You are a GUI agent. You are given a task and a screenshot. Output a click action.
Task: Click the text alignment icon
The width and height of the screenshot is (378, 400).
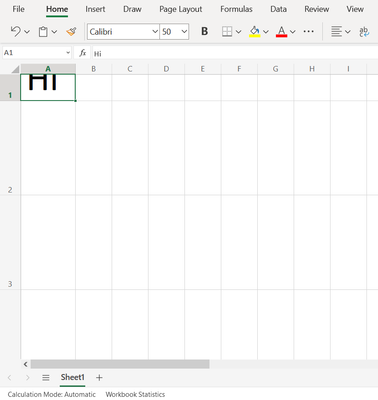click(336, 32)
